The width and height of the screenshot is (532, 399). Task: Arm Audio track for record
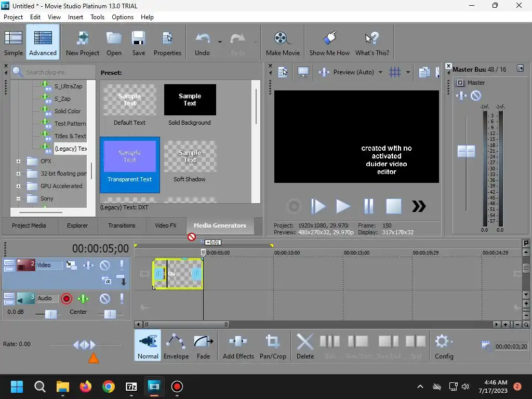click(x=66, y=299)
